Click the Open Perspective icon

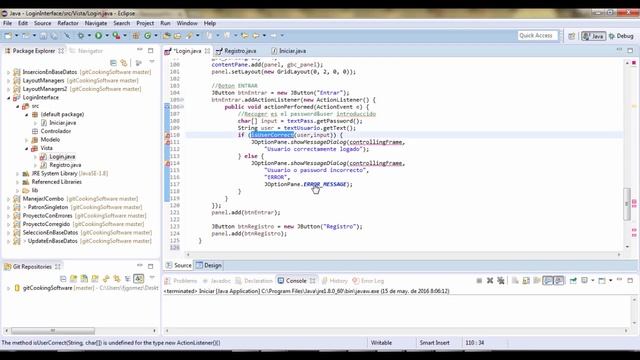coord(572,36)
